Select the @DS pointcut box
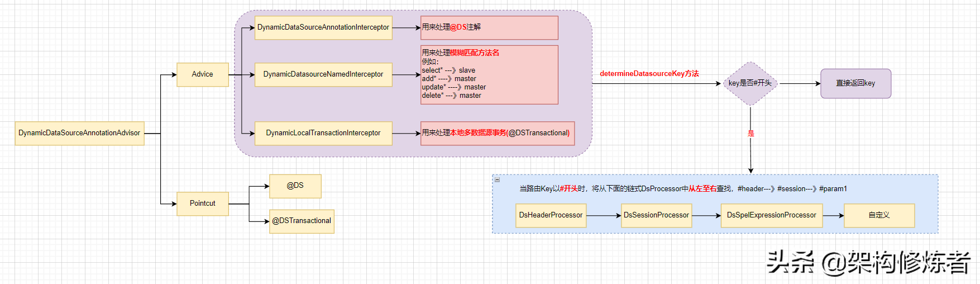The image size is (980, 284). pyautogui.click(x=295, y=186)
